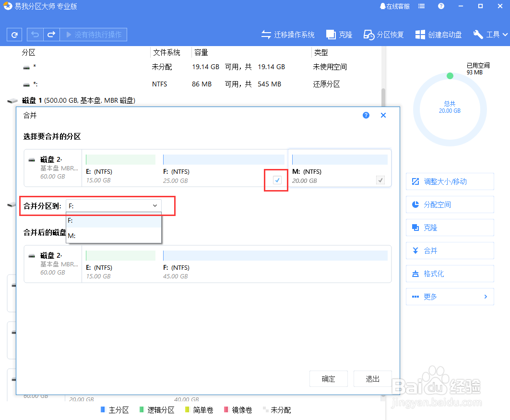Expand the 更多 more options panel
This screenshot has width=510, height=420.
tap(450, 297)
